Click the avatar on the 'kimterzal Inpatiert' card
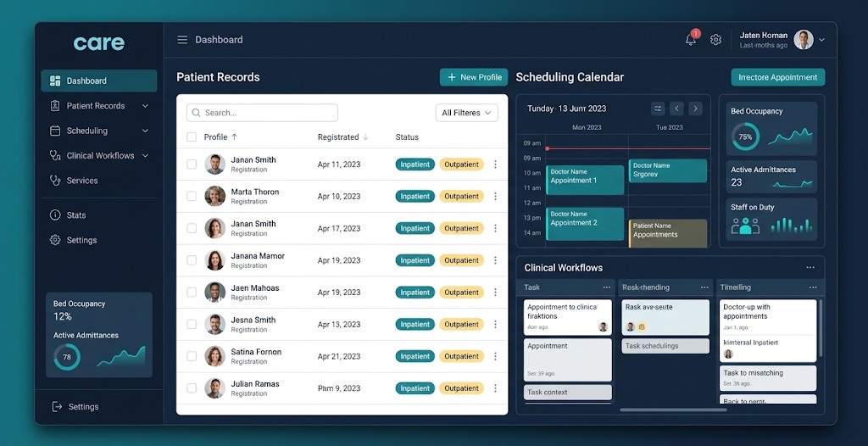Screen dimensions: 868x446 (728, 354)
